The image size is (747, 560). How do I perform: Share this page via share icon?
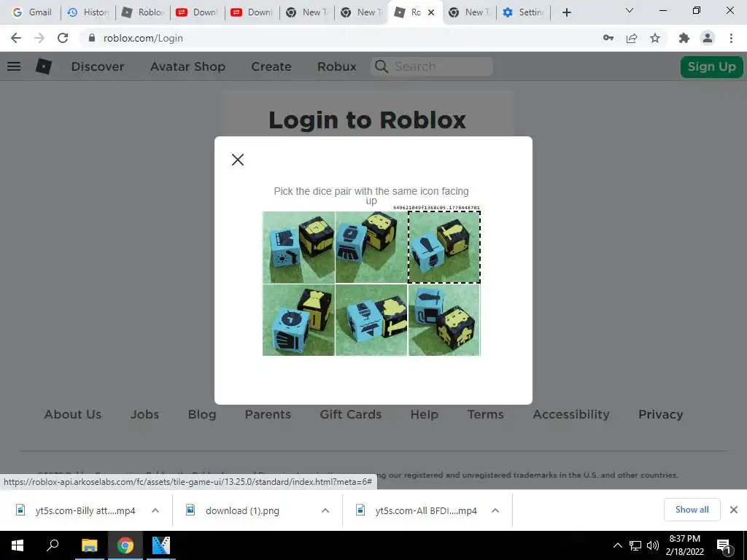pos(632,38)
